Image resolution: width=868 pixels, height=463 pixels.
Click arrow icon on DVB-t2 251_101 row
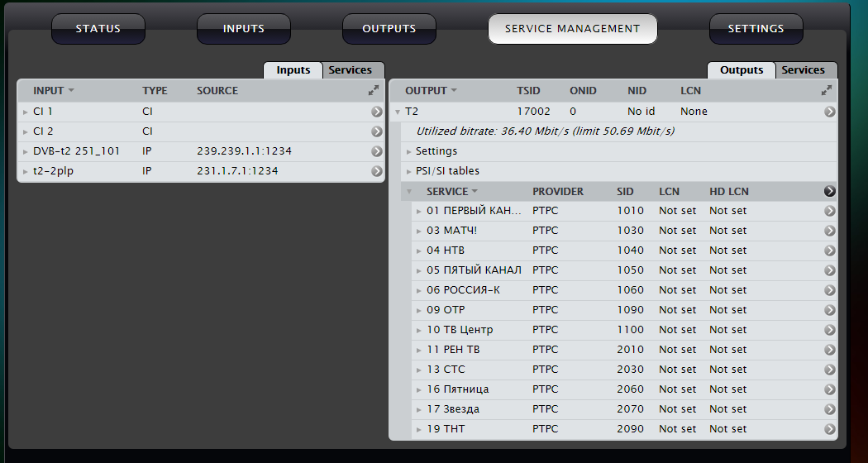[x=377, y=151]
